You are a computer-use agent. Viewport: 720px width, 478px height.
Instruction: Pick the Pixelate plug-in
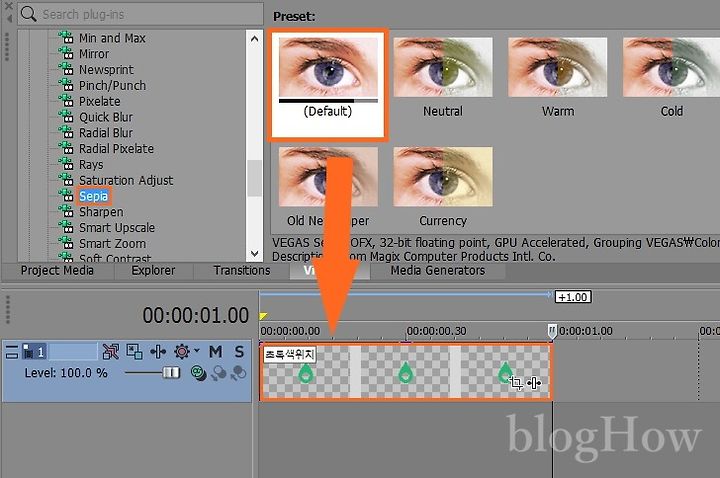(100, 101)
